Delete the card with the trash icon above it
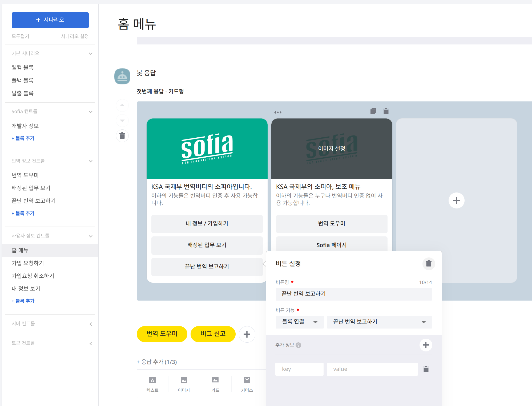 point(386,111)
